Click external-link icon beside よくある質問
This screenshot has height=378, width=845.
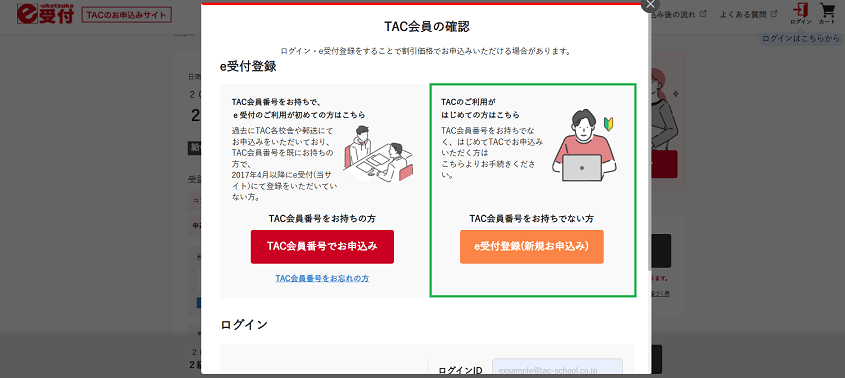pyautogui.click(x=774, y=14)
